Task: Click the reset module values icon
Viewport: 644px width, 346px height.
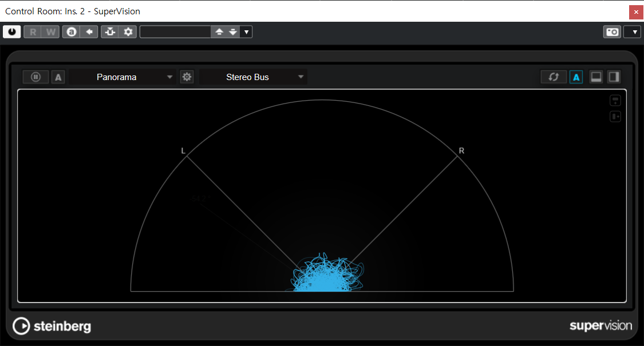Action: [x=554, y=77]
